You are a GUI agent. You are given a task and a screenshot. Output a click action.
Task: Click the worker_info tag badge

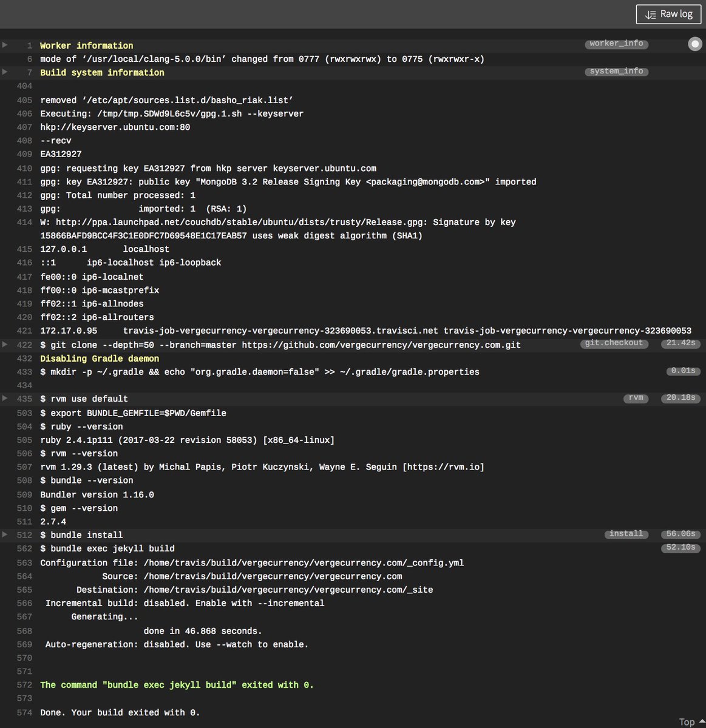tap(616, 44)
